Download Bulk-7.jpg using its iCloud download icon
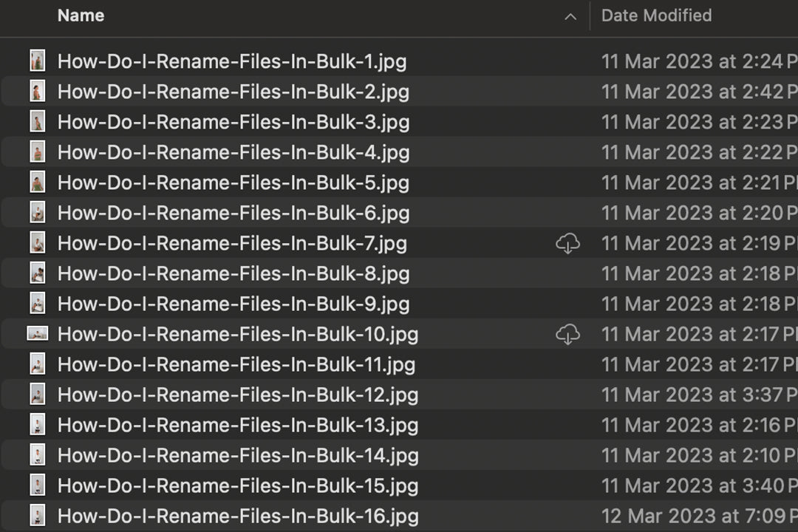 [x=567, y=242]
